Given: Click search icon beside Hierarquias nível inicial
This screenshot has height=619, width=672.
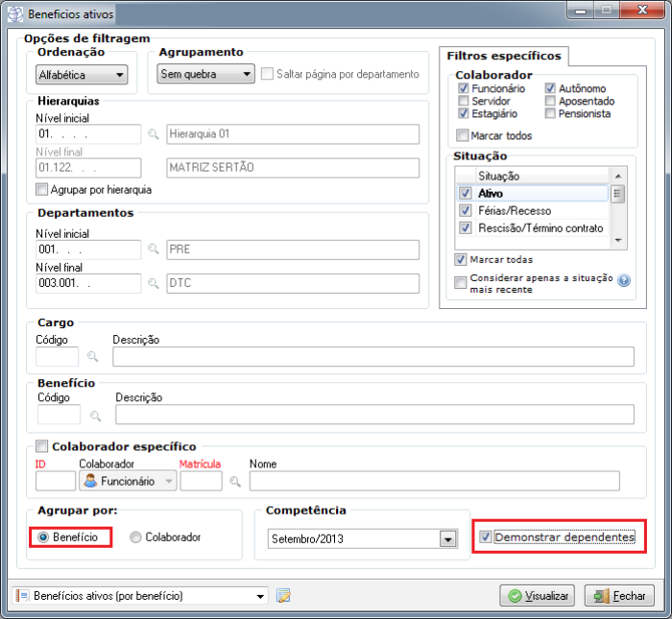Looking at the screenshot, I should (153, 135).
